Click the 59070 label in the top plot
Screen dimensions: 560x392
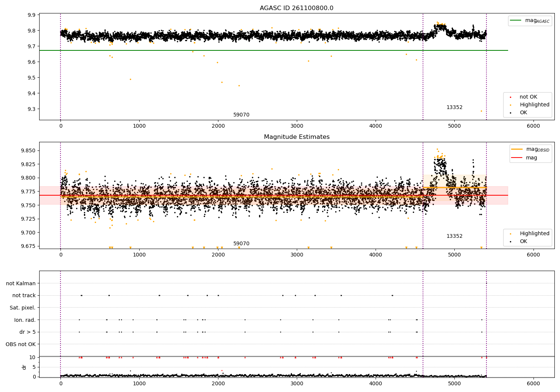(x=241, y=115)
